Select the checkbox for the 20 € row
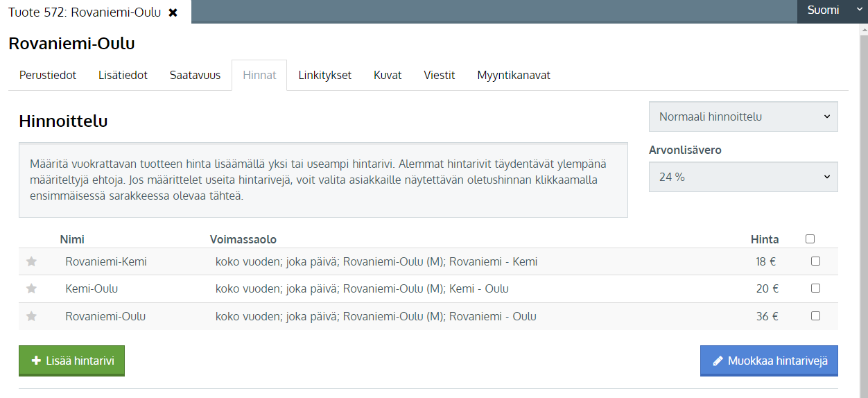The height and width of the screenshot is (398, 868). 815,288
